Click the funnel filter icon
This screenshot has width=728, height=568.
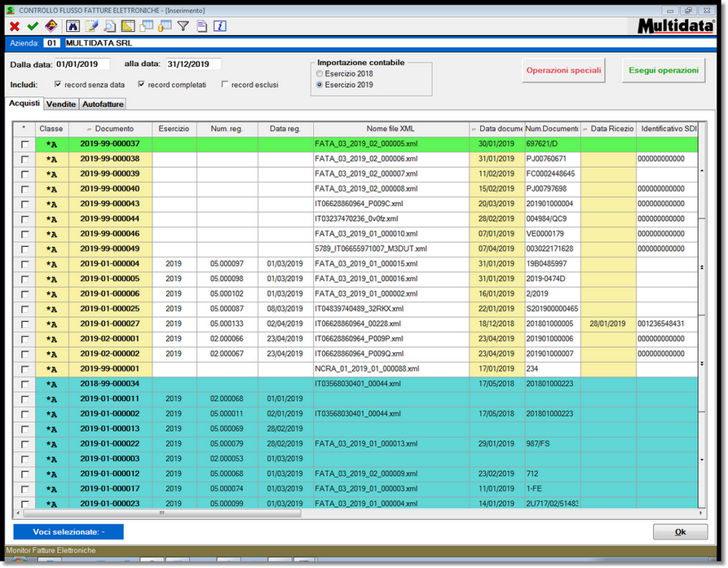(x=183, y=26)
